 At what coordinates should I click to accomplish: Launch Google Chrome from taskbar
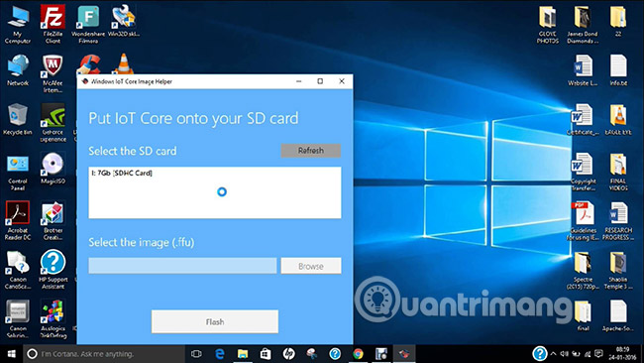click(x=358, y=354)
